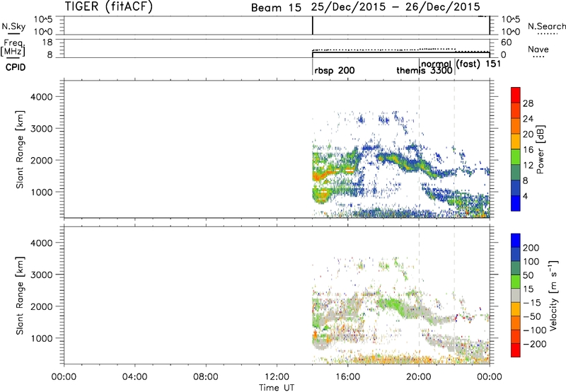Click the "TIGER (fitACF)" plot title
The height and width of the screenshot is (392, 566).
pos(109,6)
